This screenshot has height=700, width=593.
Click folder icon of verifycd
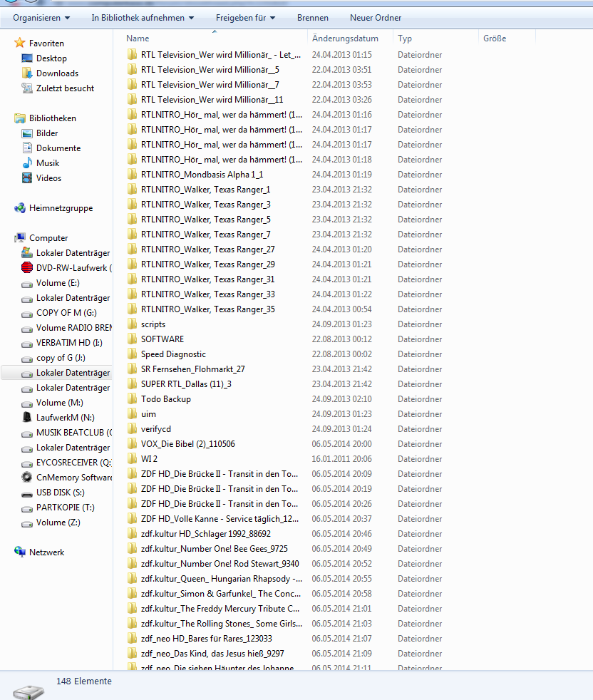132,429
